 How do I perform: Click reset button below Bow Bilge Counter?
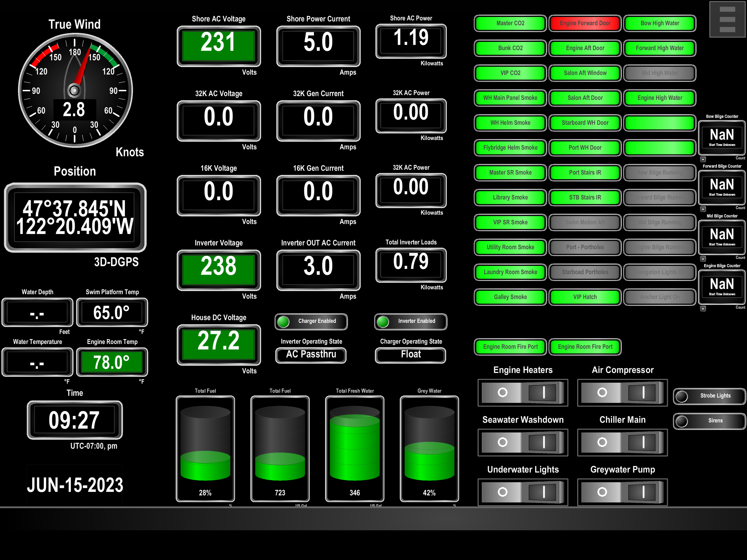point(703,159)
